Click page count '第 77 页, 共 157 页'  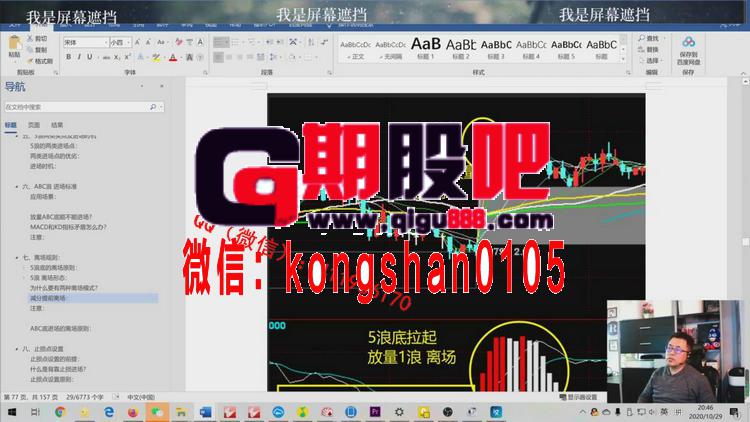click(x=30, y=397)
